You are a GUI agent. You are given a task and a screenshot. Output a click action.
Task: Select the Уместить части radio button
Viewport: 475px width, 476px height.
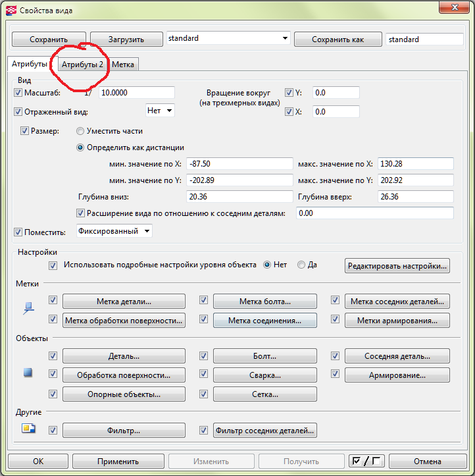click(81, 131)
